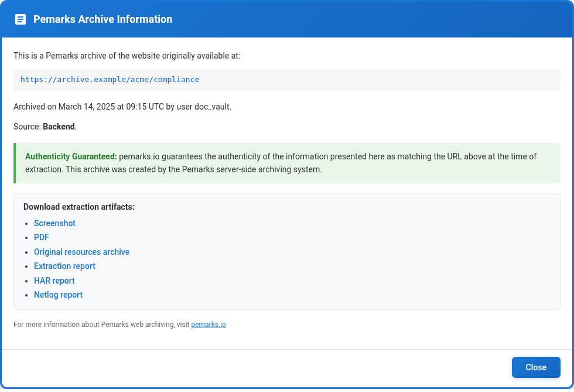The height and width of the screenshot is (392, 574).
Task: Click the 'Archived on March 14, 2025' line
Action: click(122, 107)
